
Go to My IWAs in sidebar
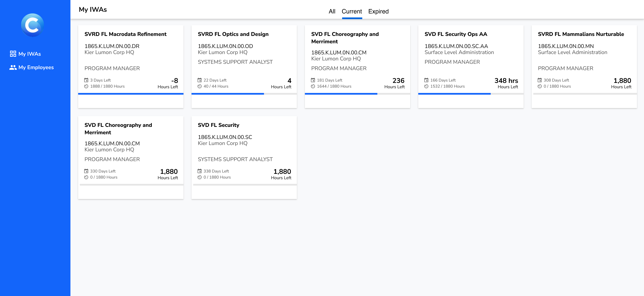coord(30,54)
